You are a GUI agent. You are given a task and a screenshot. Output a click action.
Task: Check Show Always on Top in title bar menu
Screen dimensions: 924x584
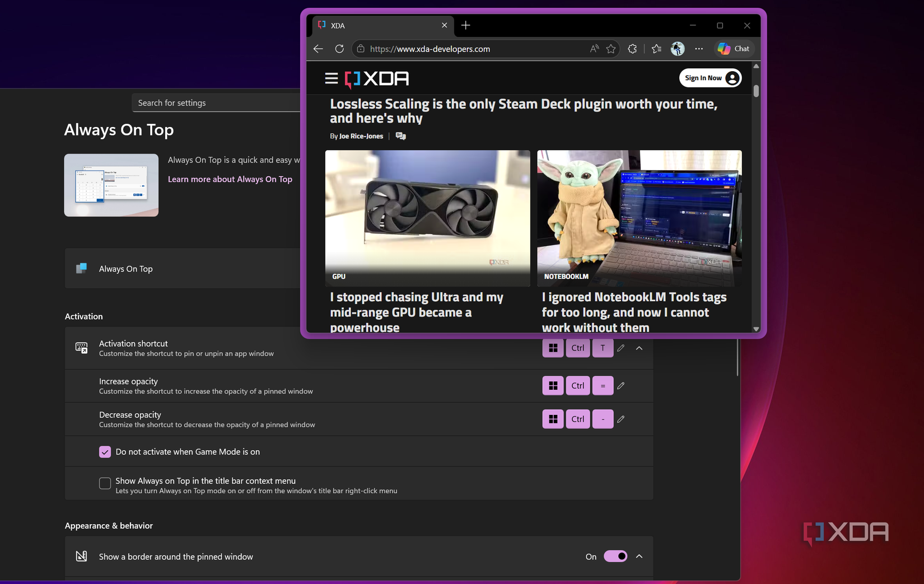(x=105, y=483)
